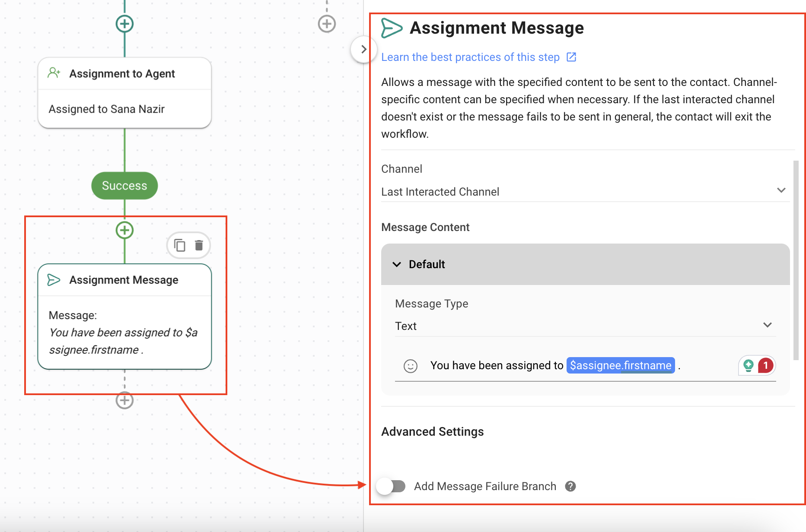The image size is (806, 532).
Task: Add a step below the Success branch
Action: 124,230
